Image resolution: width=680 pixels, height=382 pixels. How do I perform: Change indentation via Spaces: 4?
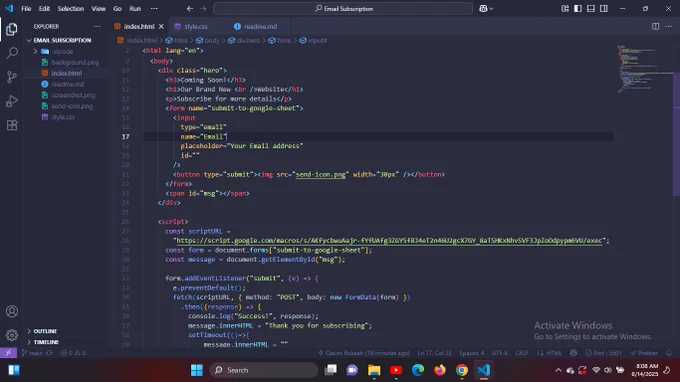pyautogui.click(x=472, y=353)
